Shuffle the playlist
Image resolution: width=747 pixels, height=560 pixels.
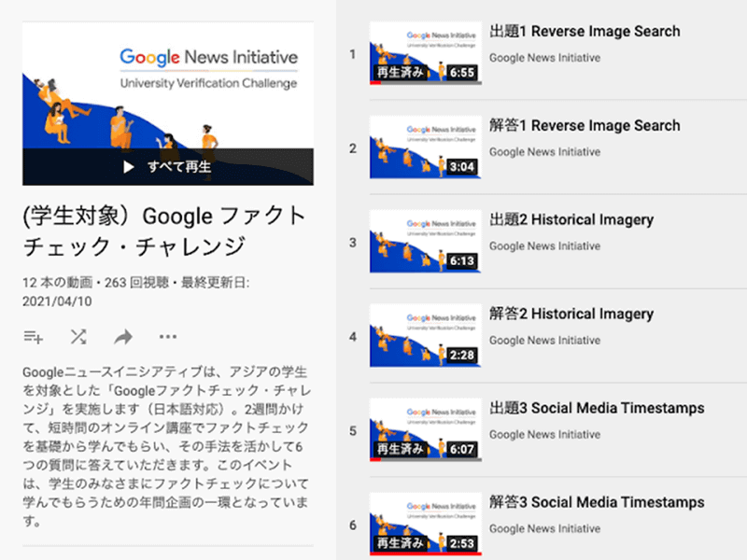[78, 337]
